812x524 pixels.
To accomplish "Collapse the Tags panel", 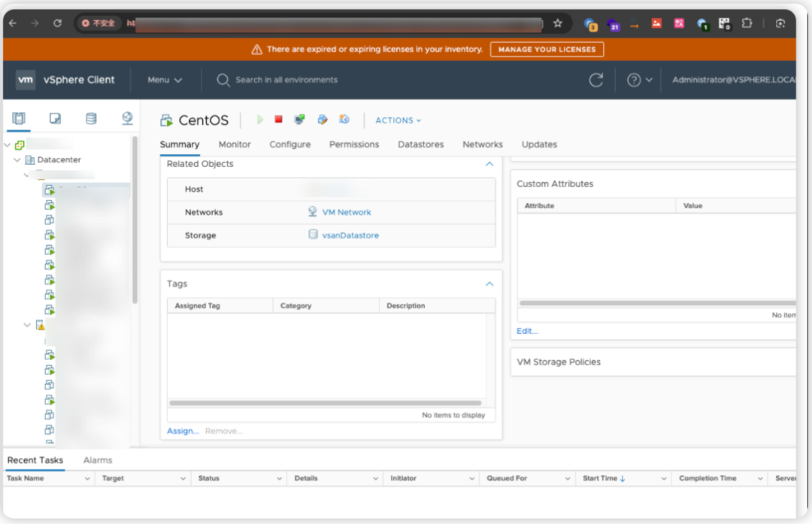I will point(489,284).
